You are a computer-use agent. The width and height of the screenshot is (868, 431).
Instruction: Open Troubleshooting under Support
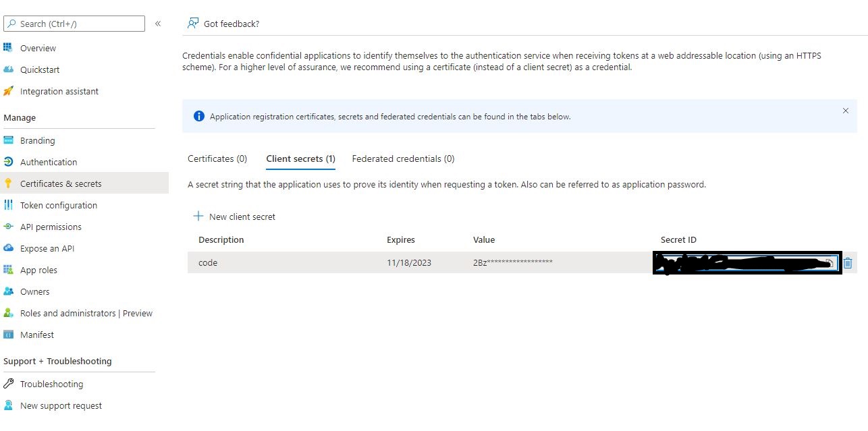(x=51, y=384)
